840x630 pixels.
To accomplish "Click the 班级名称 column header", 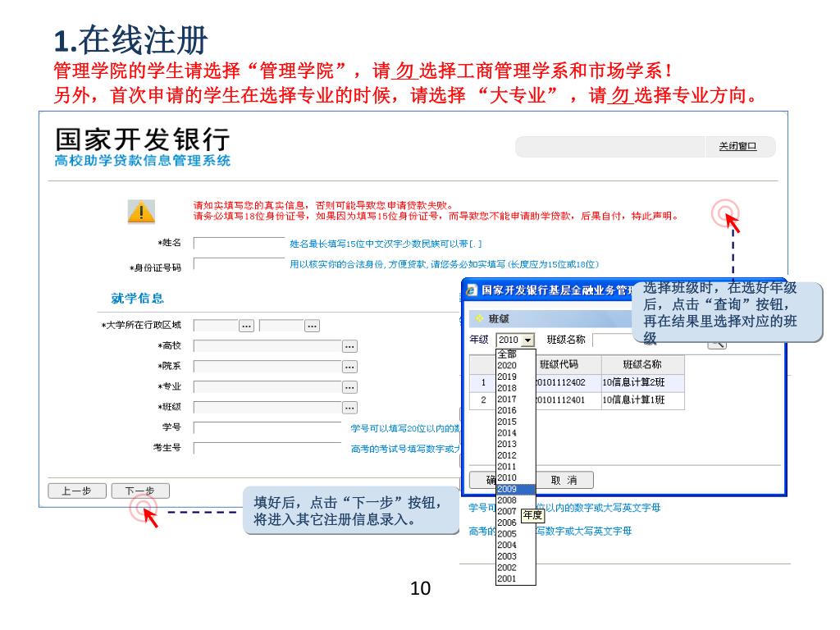I will [x=642, y=364].
